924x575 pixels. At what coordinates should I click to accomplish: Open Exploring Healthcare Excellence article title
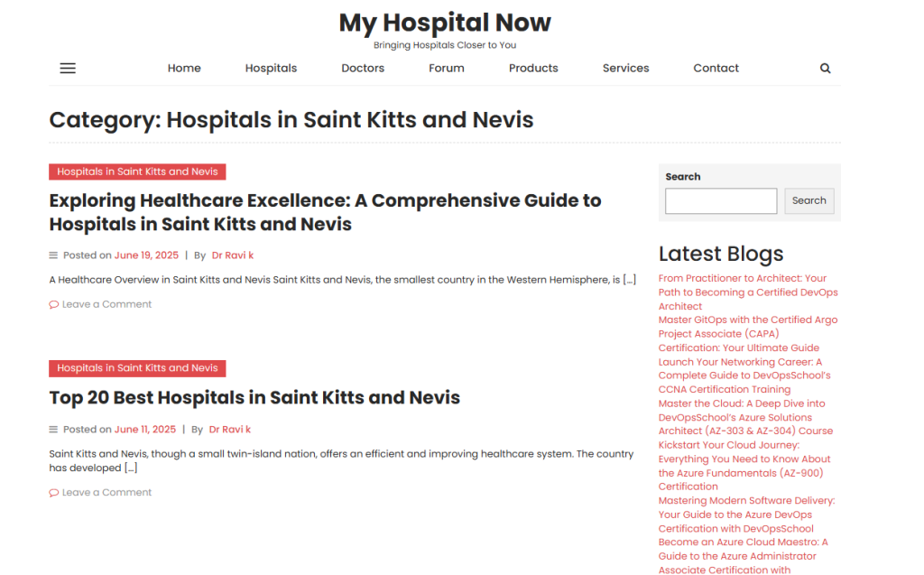tap(325, 212)
